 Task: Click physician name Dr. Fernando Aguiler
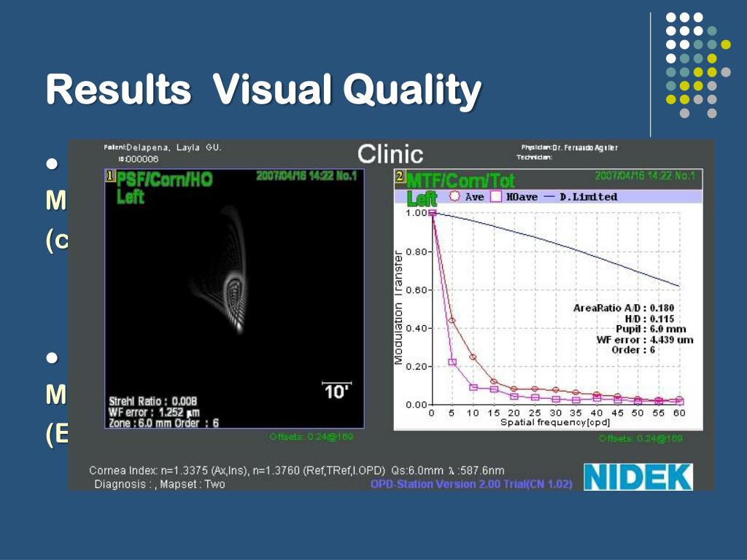[585, 147]
